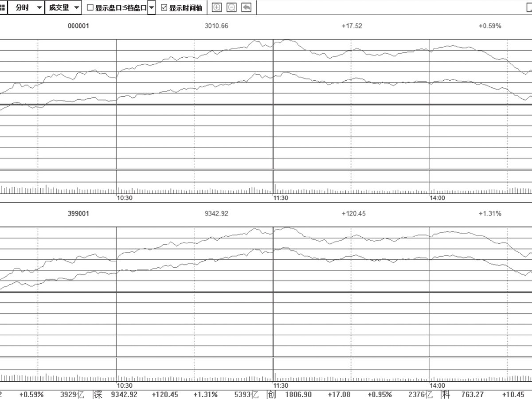Click the +120.45 value in chart header
Image resolution: width=532 pixels, height=399 pixels.
(x=353, y=214)
